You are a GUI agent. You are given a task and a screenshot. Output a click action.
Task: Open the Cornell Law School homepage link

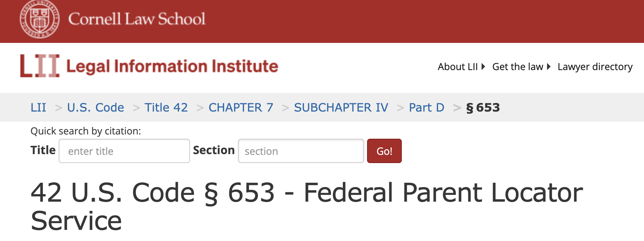point(137,19)
